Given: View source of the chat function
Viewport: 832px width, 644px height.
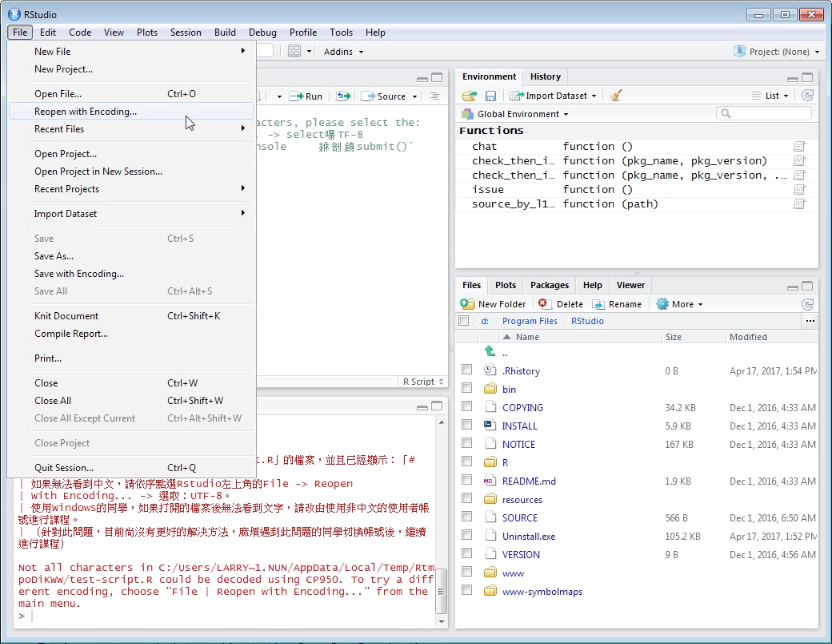Looking at the screenshot, I should click(799, 146).
